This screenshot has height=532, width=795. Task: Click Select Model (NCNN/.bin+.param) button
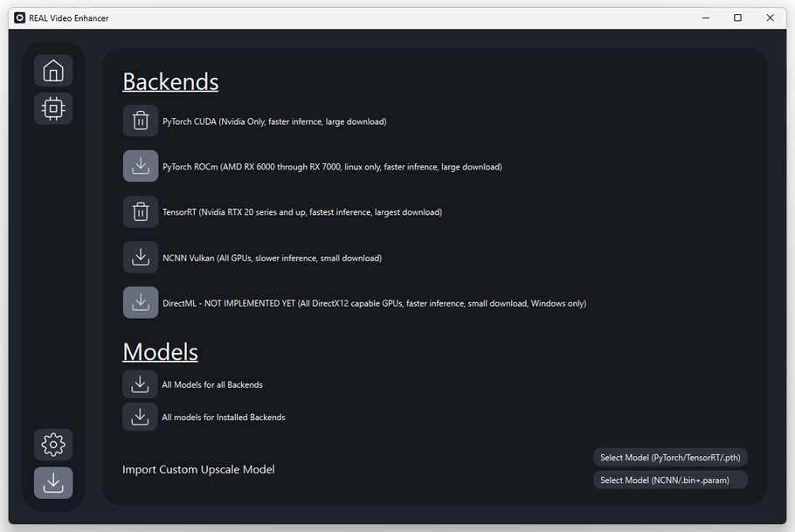pyautogui.click(x=670, y=480)
